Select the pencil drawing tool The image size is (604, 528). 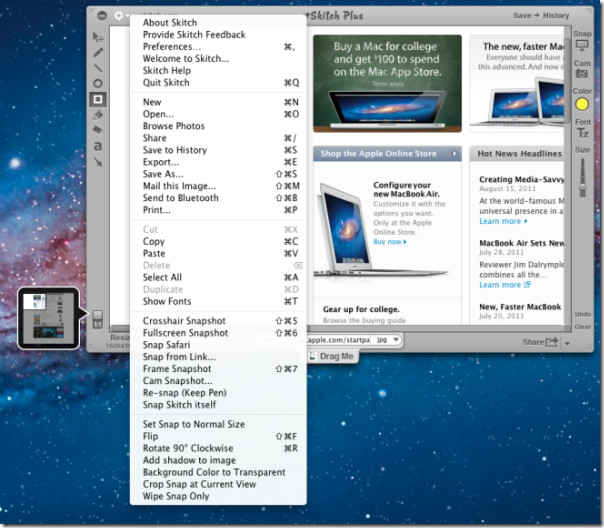98,52
